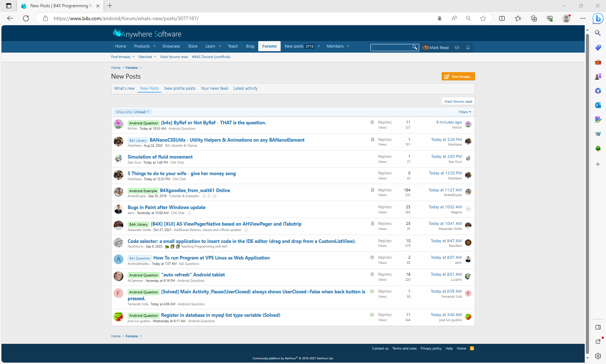Open the sidebar Games chess icon
Viewport: 606px width, 364px height.
[598, 76]
